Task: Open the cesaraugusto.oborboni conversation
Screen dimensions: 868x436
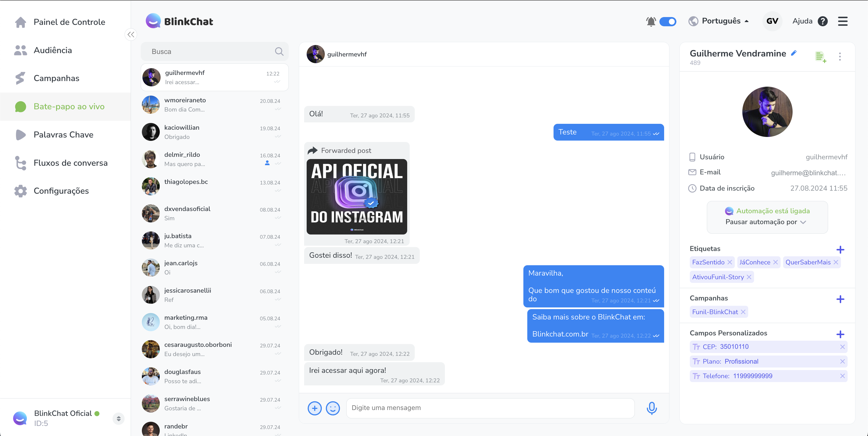Action: [214, 349]
